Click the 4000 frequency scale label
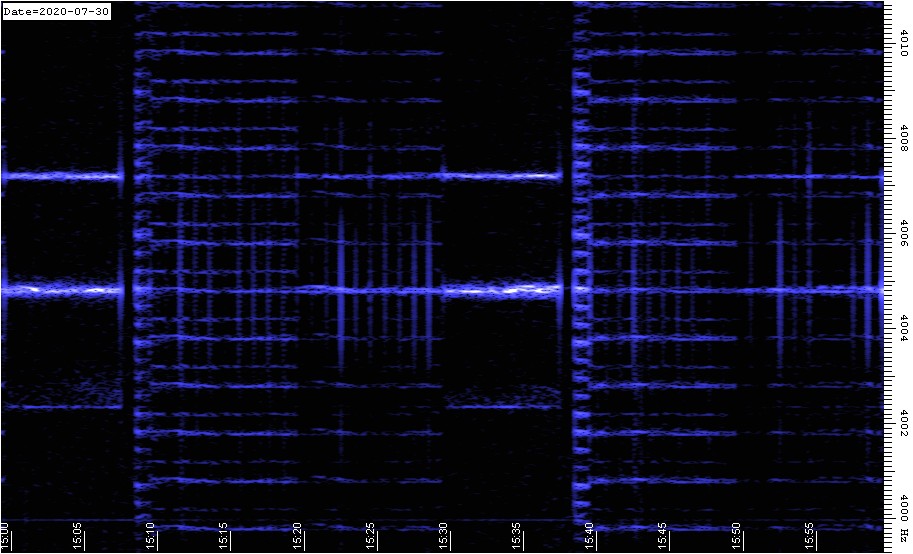 coord(904,509)
